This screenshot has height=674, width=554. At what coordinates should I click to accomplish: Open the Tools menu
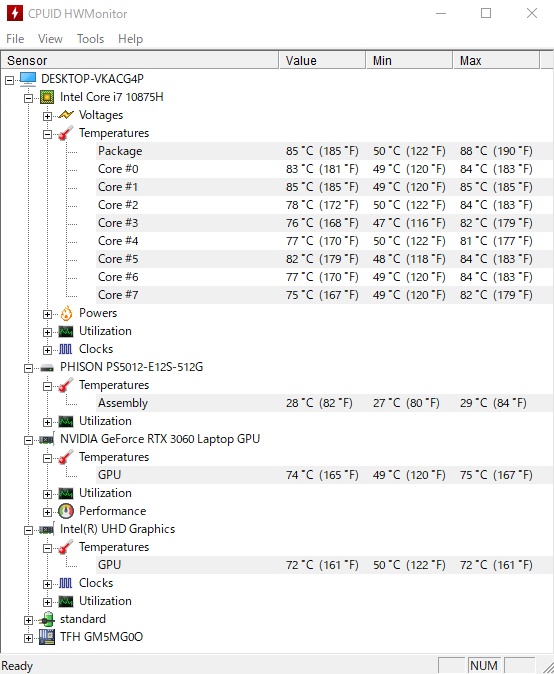pos(90,39)
